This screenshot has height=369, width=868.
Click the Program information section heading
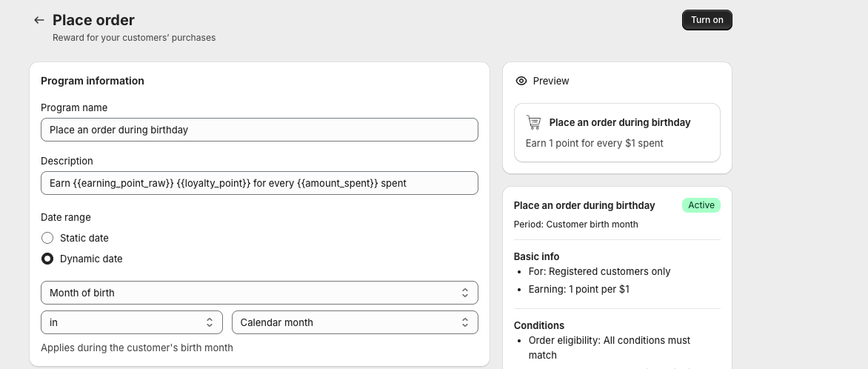click(93, 81)
